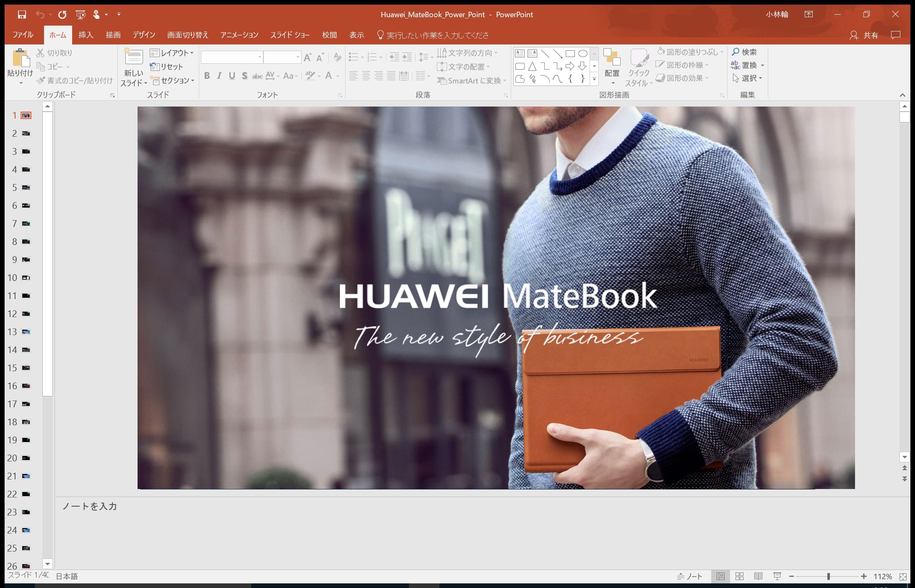Click the Save icon in the title bar
915x588 pixels.
click(x=22, y=15)
